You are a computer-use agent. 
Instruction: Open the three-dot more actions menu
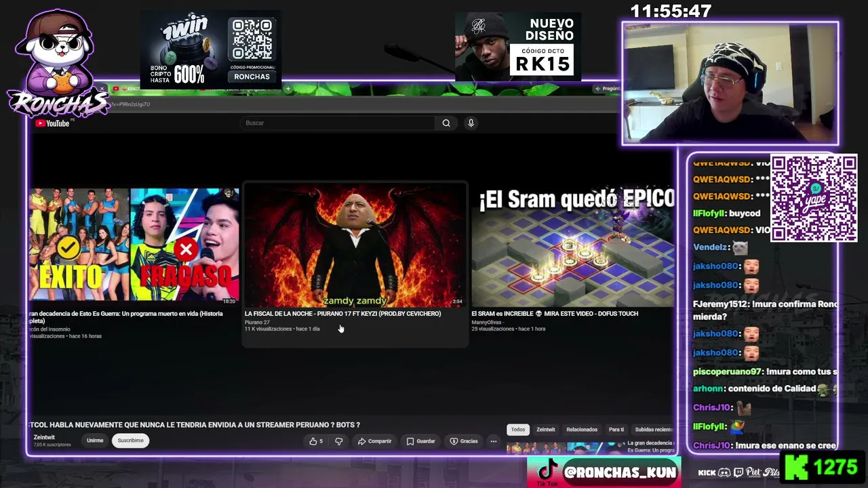point(494,441)
